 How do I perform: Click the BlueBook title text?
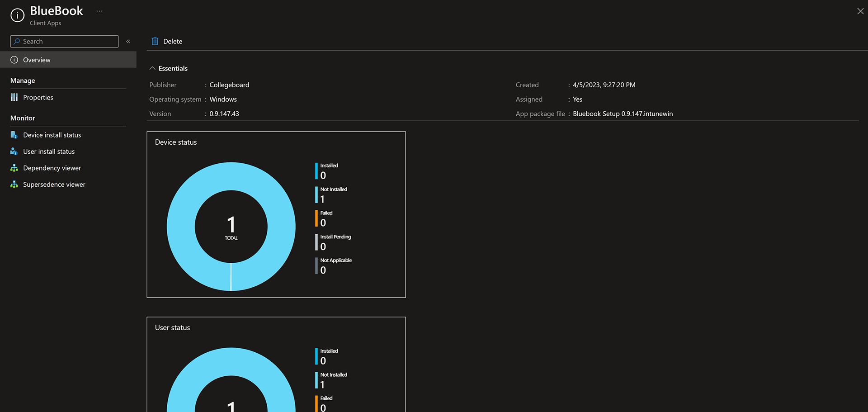click(57, 11)
